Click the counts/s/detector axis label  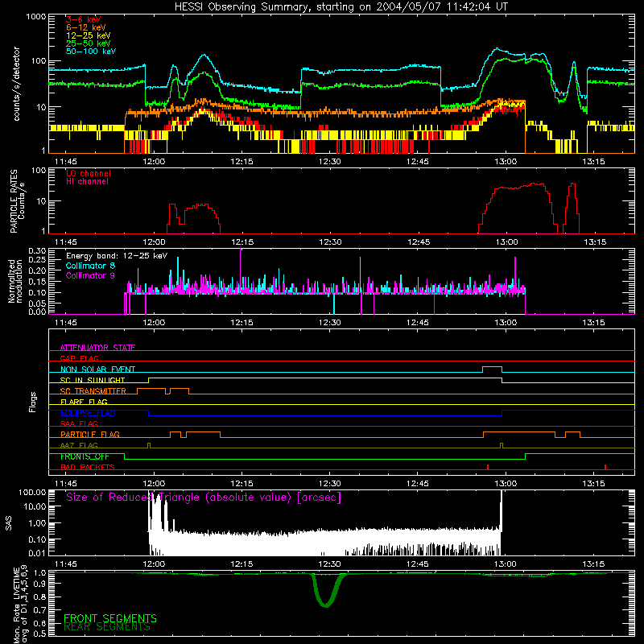pyautogui.click(x=16, y=84)
